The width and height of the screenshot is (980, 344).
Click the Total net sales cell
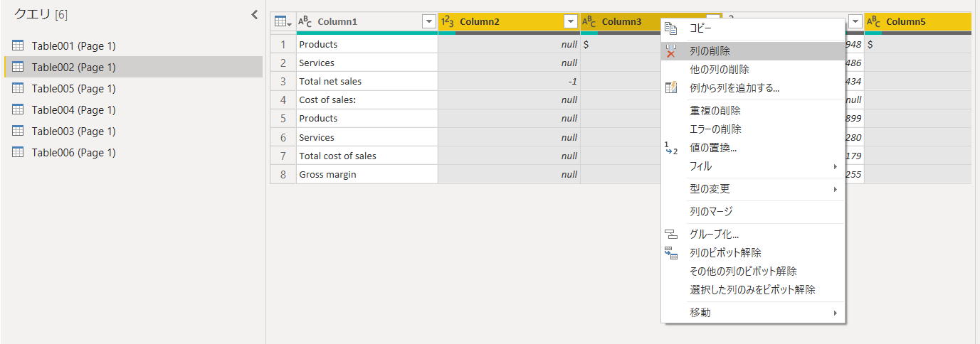tap(367, 81)
